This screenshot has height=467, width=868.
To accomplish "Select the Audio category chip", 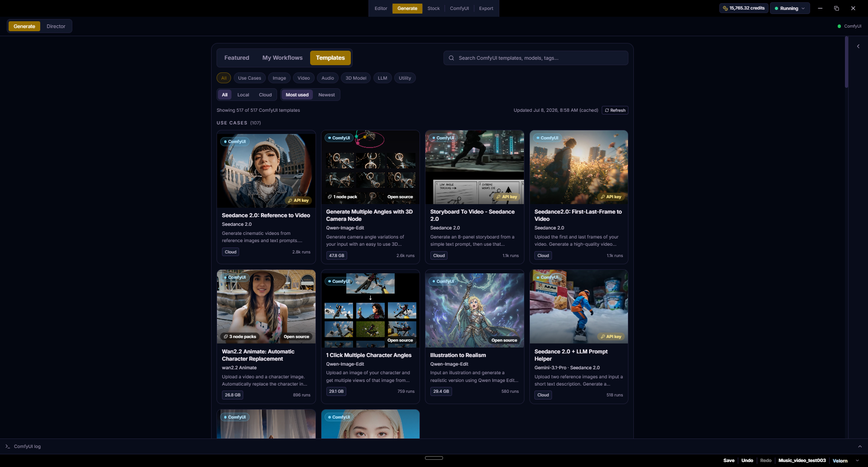I will [x=328, y=78].
